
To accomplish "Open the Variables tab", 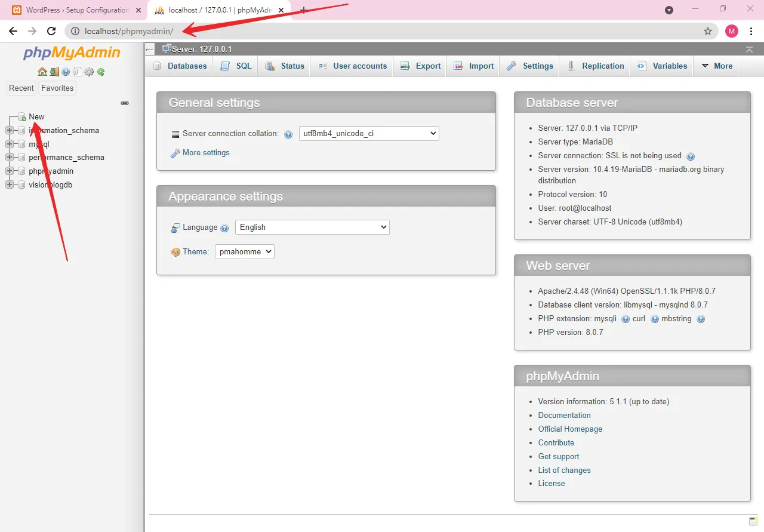I will tap(663, 66).
